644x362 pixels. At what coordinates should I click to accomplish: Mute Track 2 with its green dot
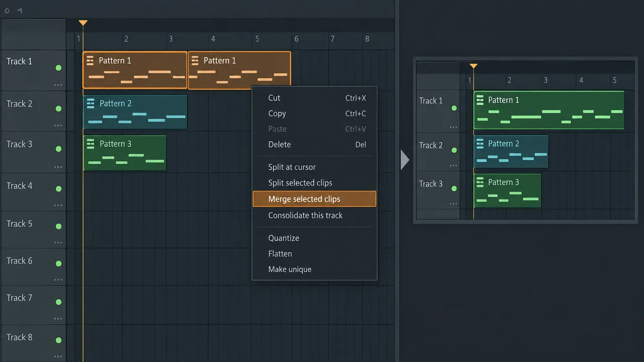point(59,109)
